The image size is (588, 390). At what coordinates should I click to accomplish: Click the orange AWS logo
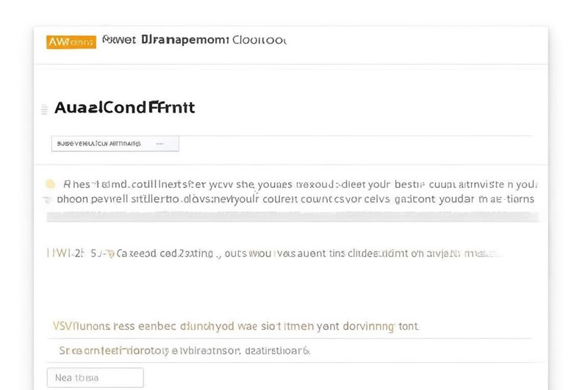tap(71, 42)
